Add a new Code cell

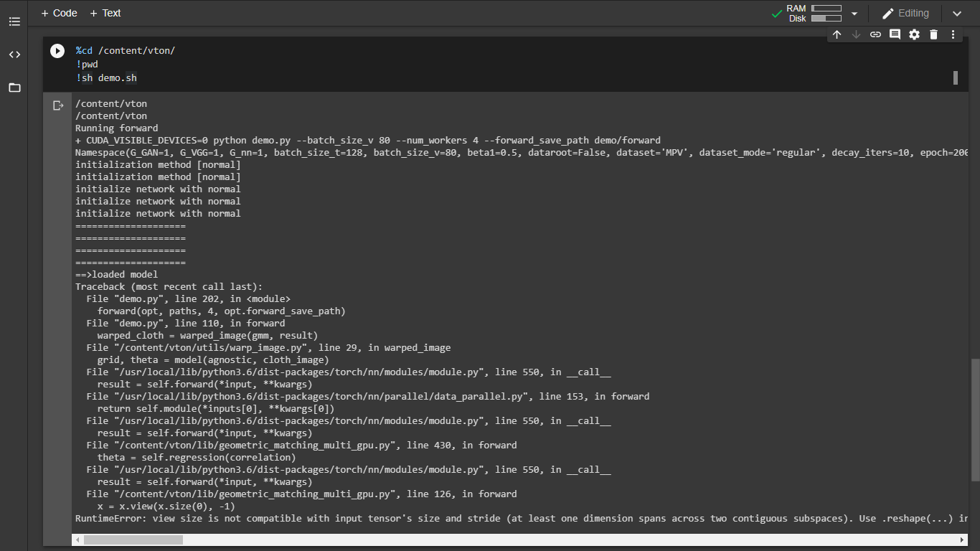[59, 12]
